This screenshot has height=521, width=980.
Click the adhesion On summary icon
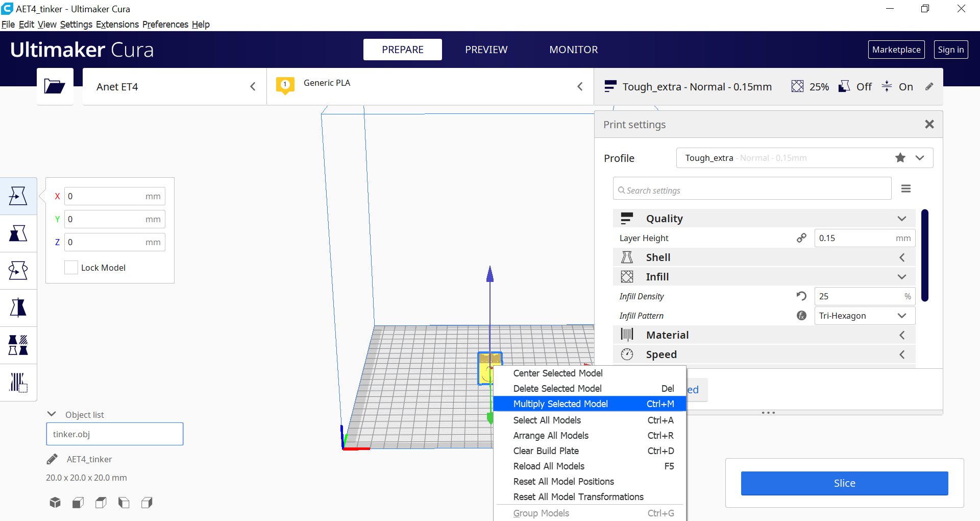(x=887, y=86)
